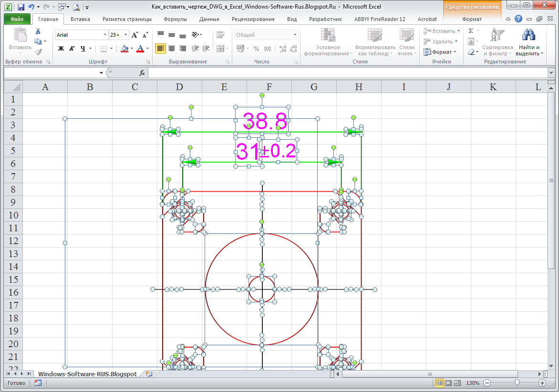Toggle italic К formatting
The width and height of the screenshot is (559, 392).
pos(72,49)
